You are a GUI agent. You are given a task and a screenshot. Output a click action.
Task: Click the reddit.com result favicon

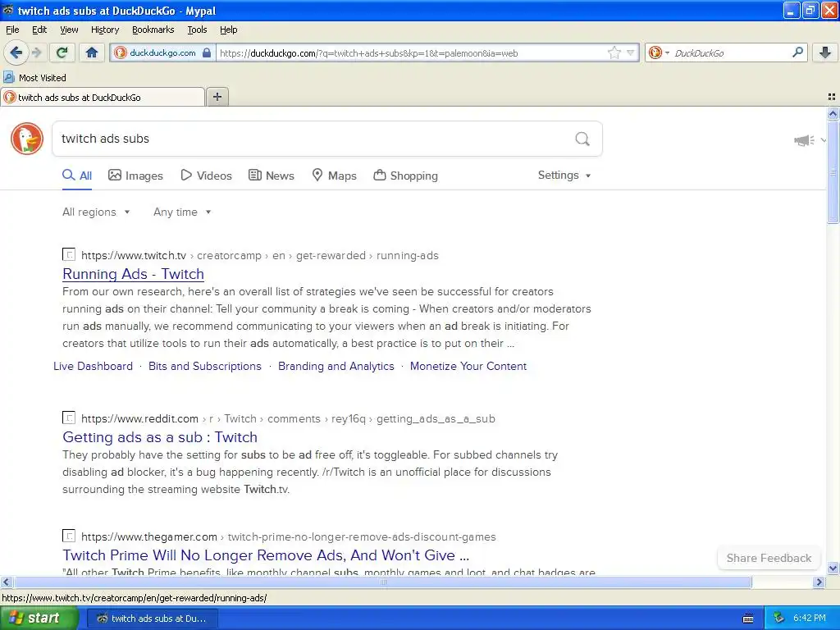(69, 418)
